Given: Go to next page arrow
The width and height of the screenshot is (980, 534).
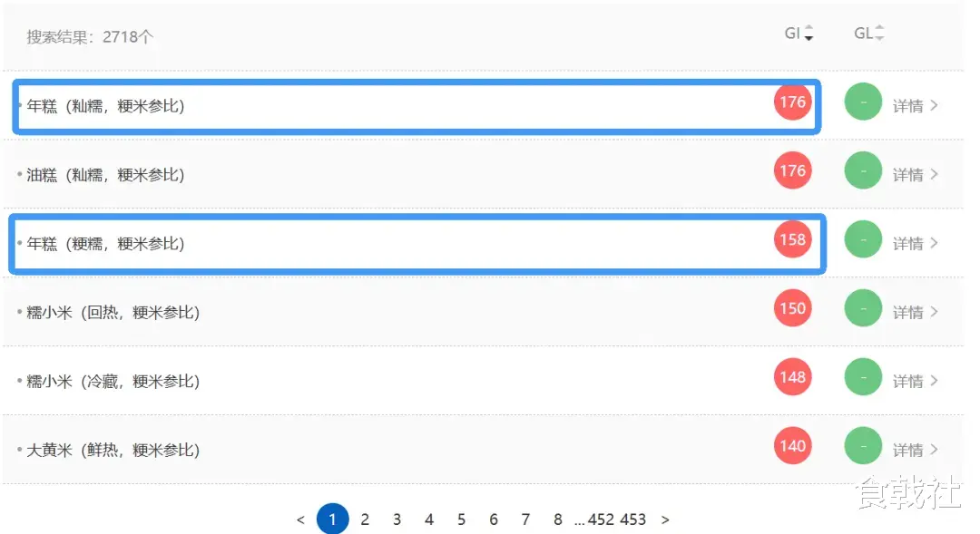Looking at the screenshot, I should pyautogui.click(x=665, y=519).
